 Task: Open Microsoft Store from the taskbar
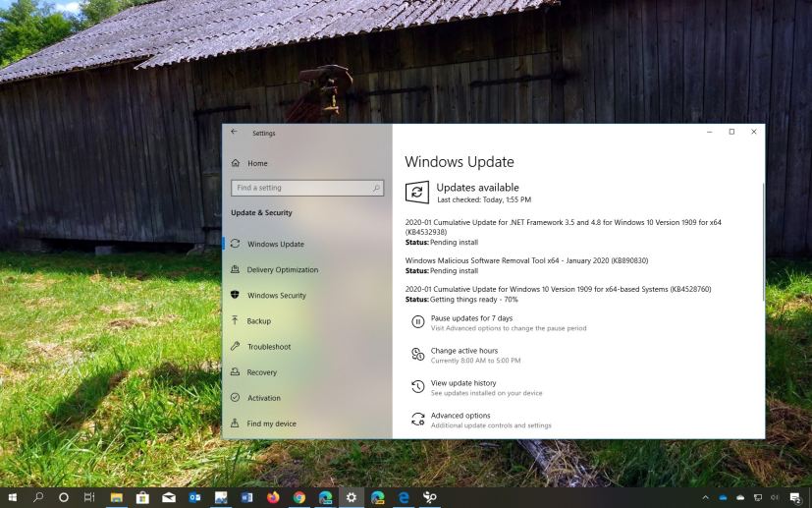[x=142, y=497]
